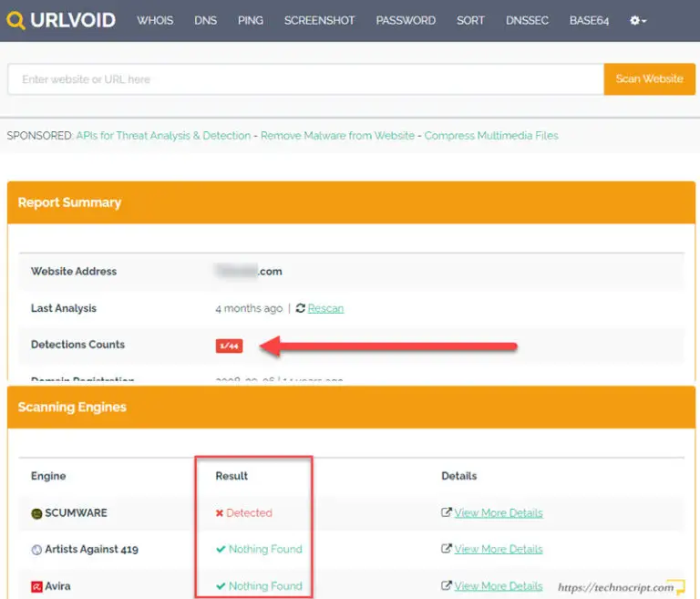Click external link icon in SCUMWARE row

point(446,512)
